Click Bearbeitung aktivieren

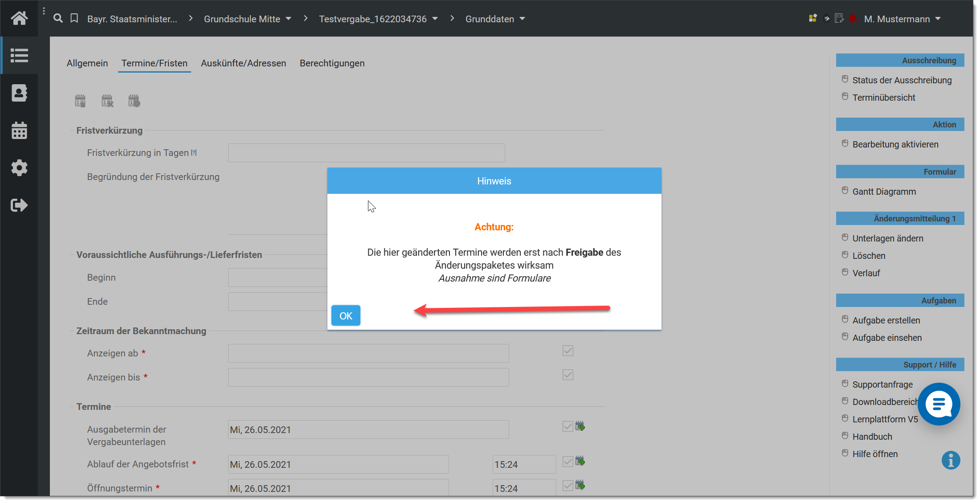895,144
